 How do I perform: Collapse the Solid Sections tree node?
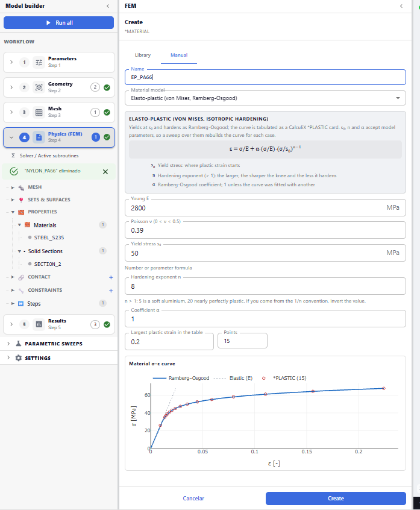tap(19, 251)
